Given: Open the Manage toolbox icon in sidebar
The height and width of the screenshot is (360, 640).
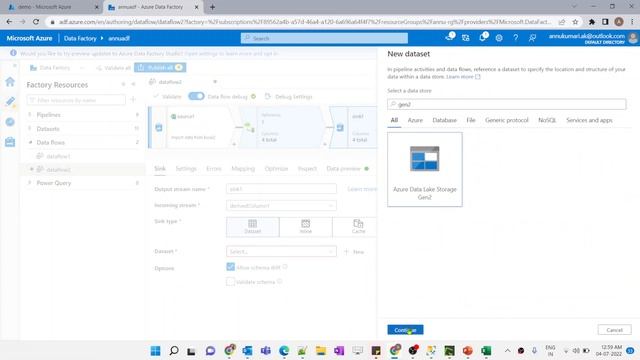Looking at the screenshot, I should click(10, 142).
